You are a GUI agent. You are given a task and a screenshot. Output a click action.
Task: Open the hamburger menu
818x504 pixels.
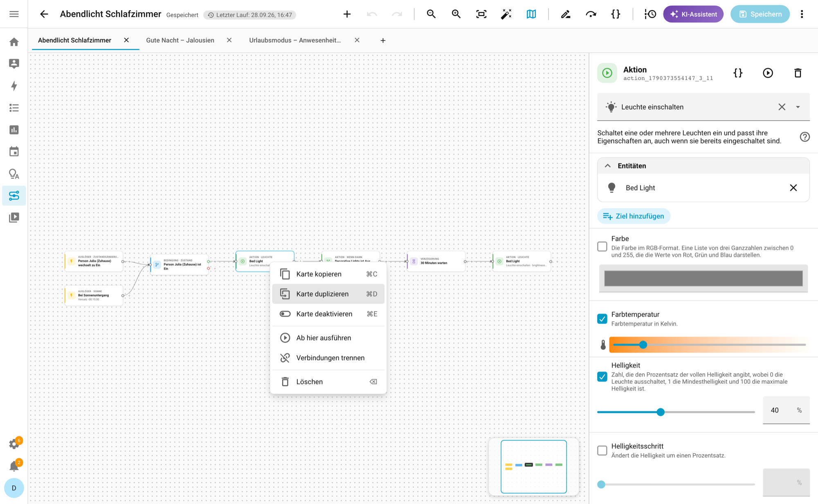click(x=14, y=14)
